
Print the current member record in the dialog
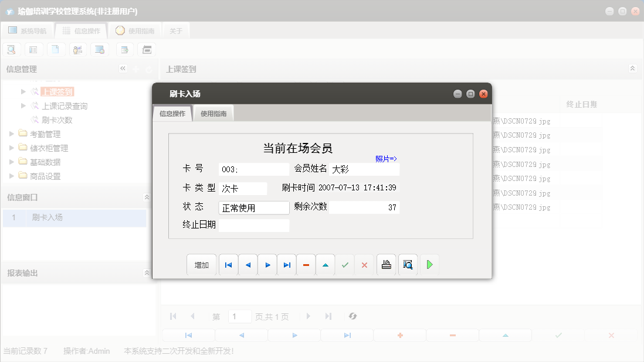click(x=386, y=264)
